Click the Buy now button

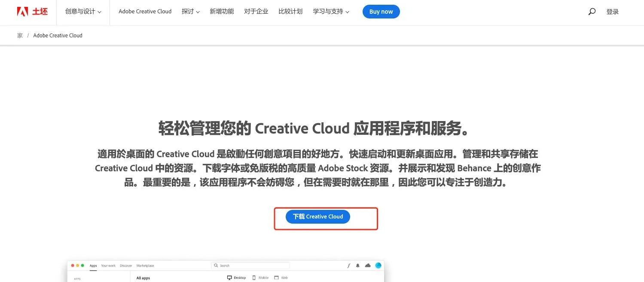click(381, 12)
